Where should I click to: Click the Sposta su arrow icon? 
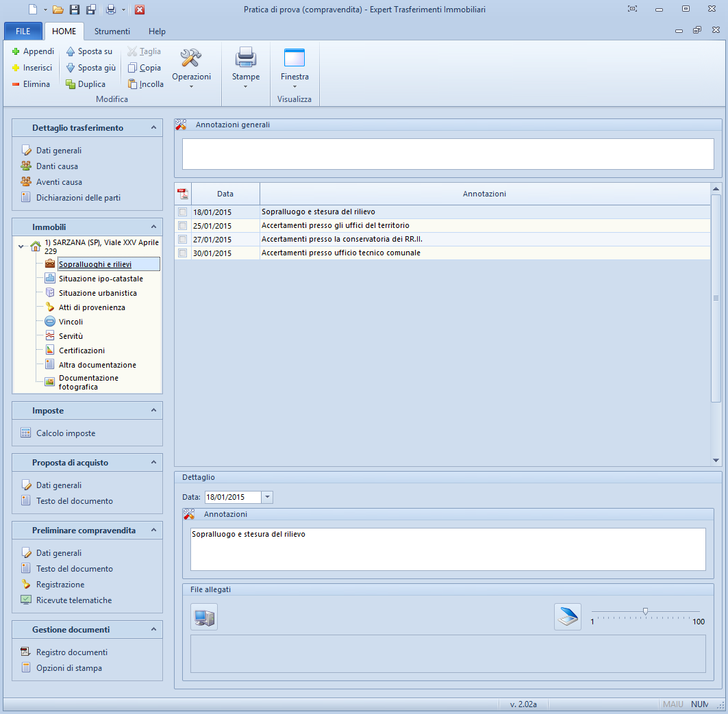(x=71, y=51)
